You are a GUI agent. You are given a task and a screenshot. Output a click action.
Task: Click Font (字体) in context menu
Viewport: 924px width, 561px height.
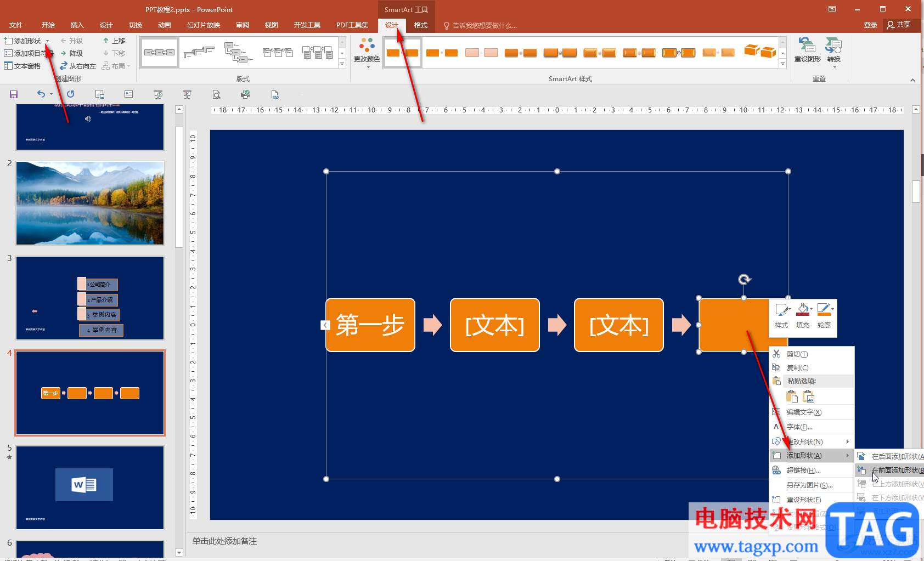pyautogui.click(x=812, y=427)
